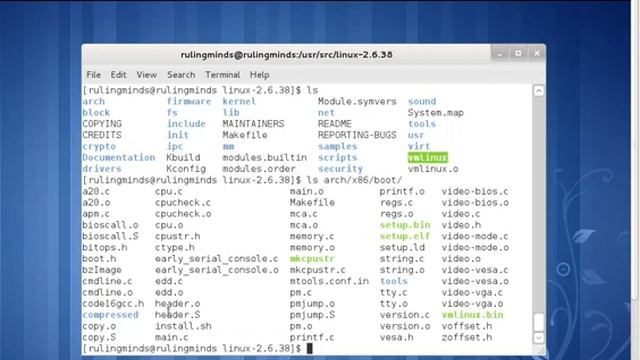Click the early_serial_console.c file name
Image resolution: width=640 pixels, height=360 pixels.
pyautogui.click(x=216, y=259)
